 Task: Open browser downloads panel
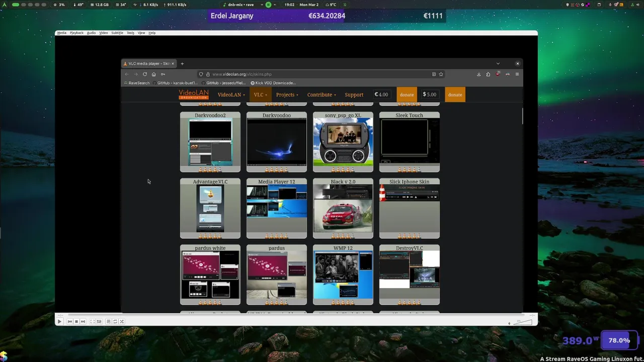pyautogui.click(x=478, y=74)
